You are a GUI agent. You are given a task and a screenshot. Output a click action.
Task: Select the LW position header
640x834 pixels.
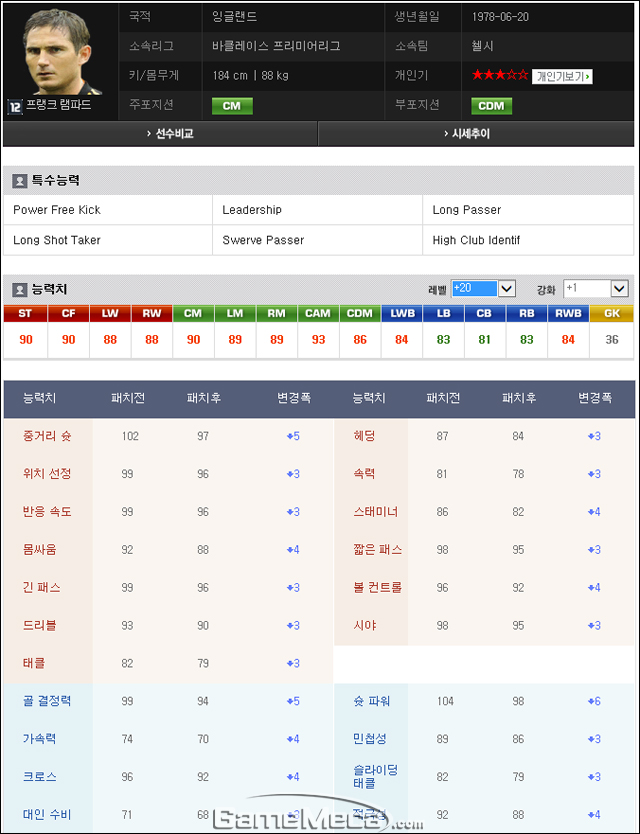click(110, 313)
